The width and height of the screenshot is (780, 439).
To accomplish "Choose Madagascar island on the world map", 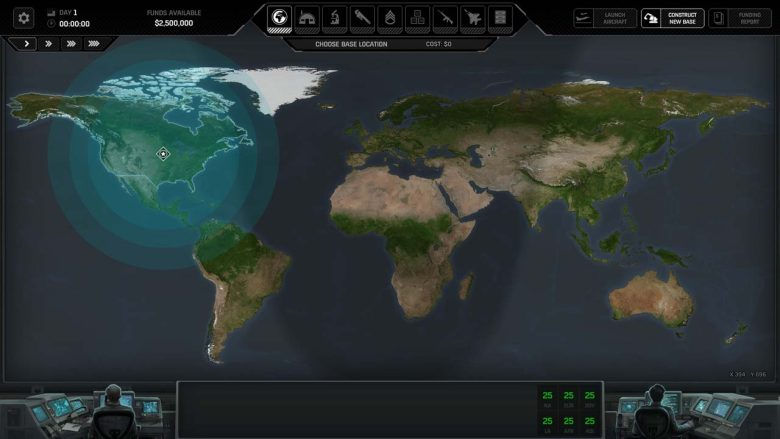I will (466, 286).
